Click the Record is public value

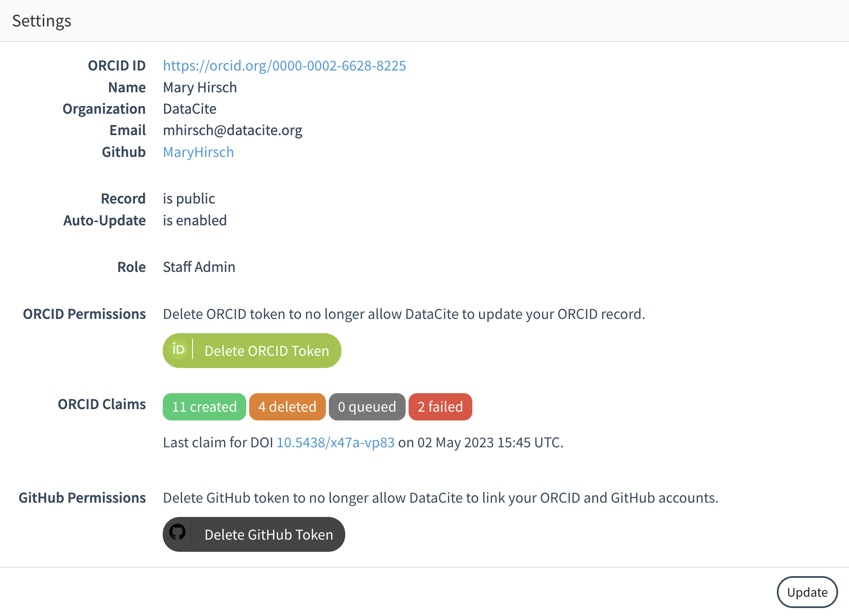click(x=189, y=199)
